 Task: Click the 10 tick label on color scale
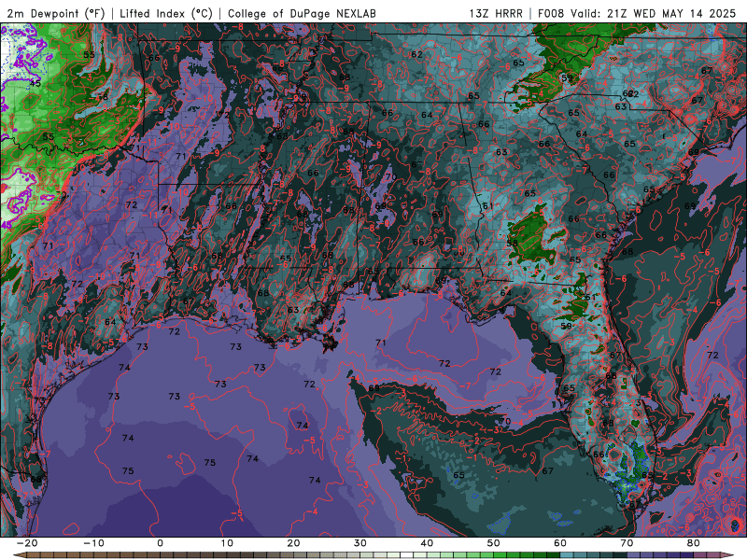coord(227,543)
